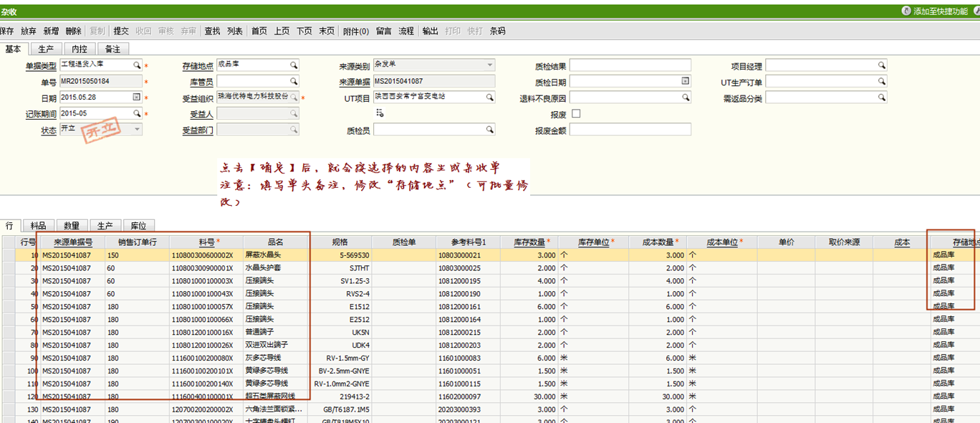Click tree icon below UT项目 field
Screen dimensions: 980x423
(x=380, y=113)
